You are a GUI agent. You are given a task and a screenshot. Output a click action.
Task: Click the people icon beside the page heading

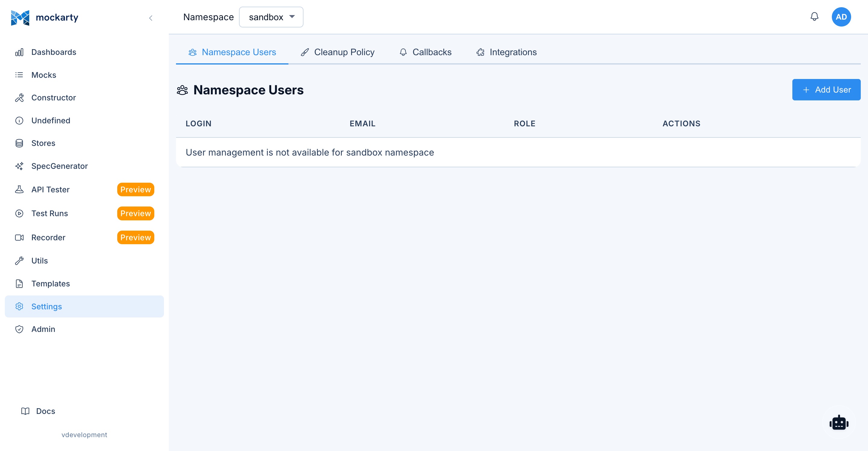pos(182,90)
